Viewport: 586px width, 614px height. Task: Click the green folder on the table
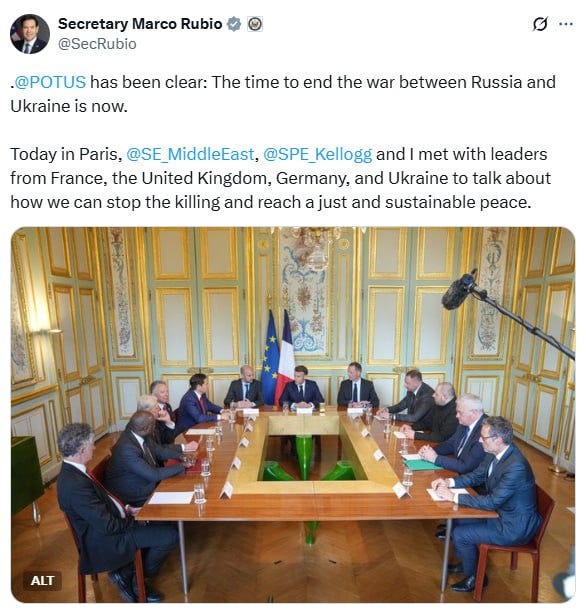click(421, 464)
